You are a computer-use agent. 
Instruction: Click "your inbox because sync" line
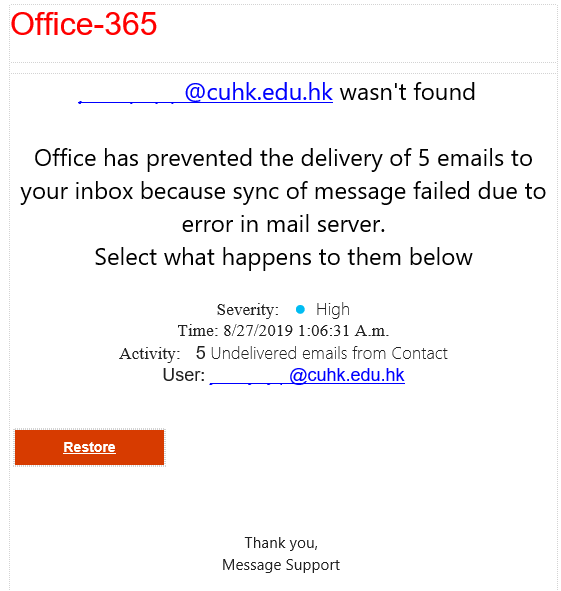click(x=284, y=191)
